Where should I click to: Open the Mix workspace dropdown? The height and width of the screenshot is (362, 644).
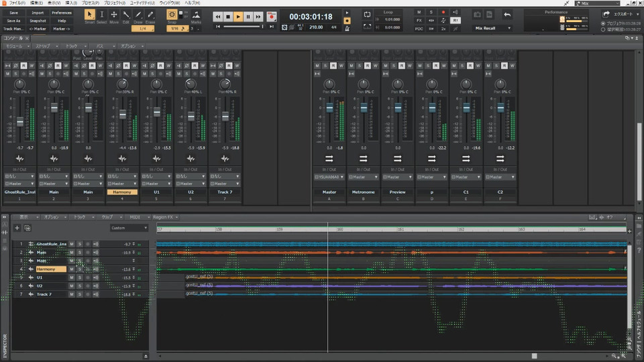tap(598, 3)
